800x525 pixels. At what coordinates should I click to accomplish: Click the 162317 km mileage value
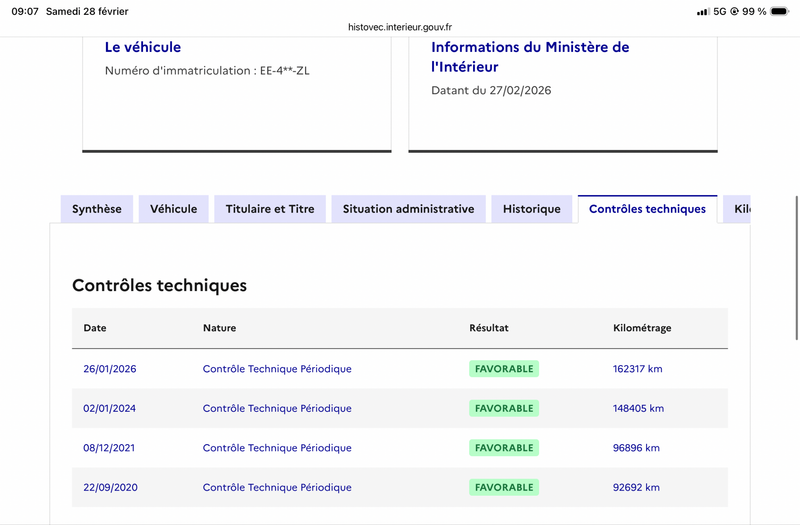637,369
